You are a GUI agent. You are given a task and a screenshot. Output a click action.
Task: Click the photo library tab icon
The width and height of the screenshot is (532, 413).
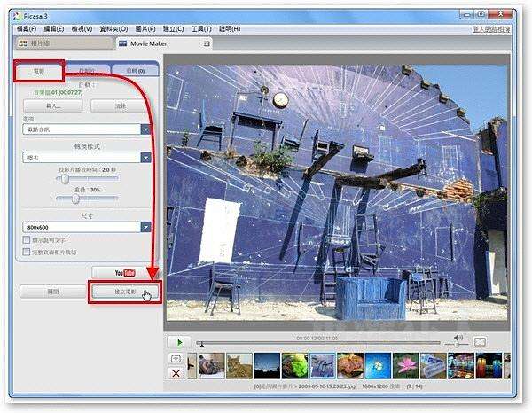23,43
